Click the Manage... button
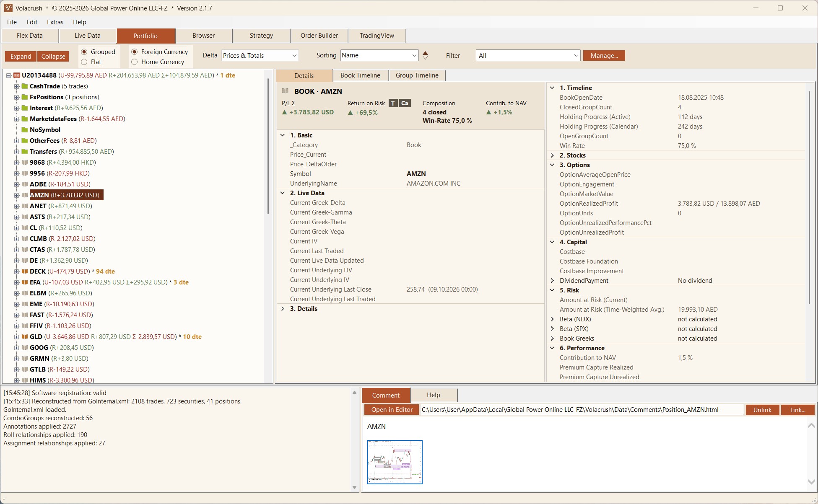 (604, 56)
